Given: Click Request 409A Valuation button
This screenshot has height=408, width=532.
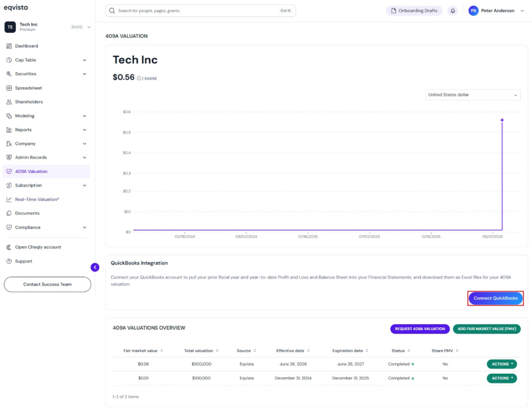Looking at the screenshot, I should (420, 329).
